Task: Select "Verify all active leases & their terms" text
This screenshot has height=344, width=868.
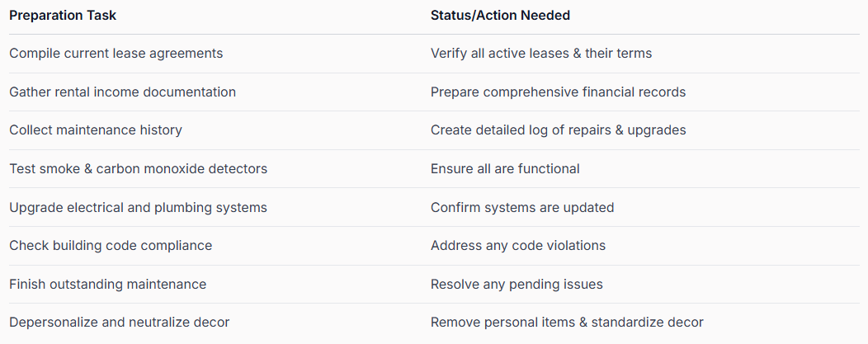Action: coord(540,54)
